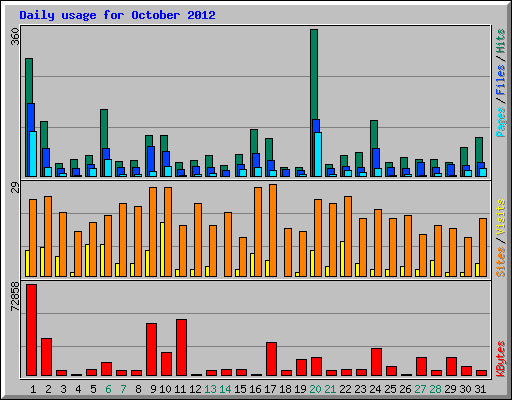Click the blue files bar for day 9
Screen dimensions: 512x400
coord(151,159)
